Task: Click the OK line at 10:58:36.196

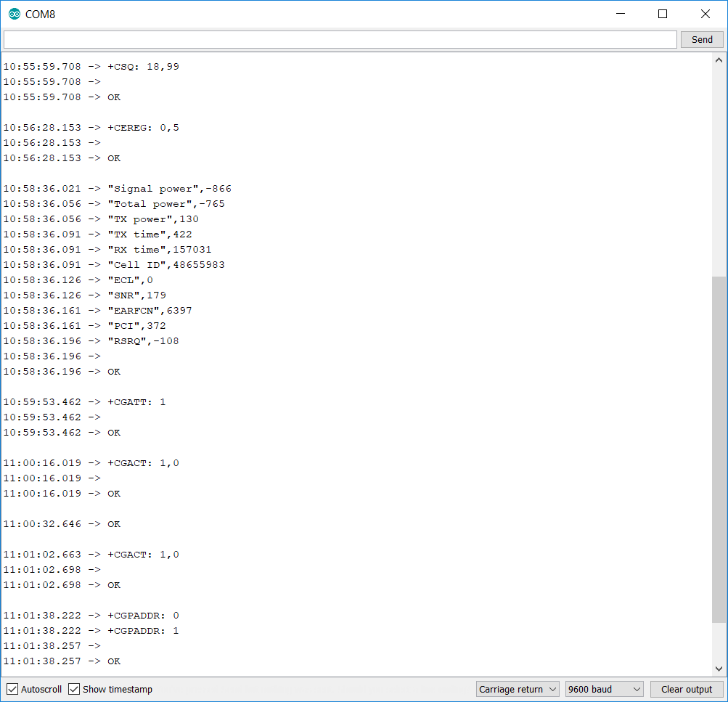Action: pyautogui.click(x=62, y=372)
